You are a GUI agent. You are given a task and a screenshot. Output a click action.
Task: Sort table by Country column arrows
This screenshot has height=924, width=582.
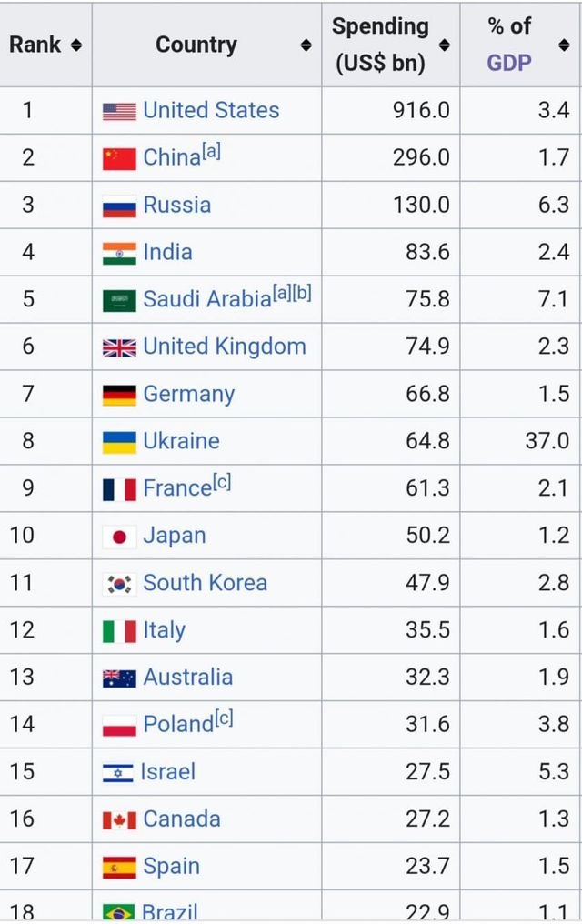click(x=306, y=45)
